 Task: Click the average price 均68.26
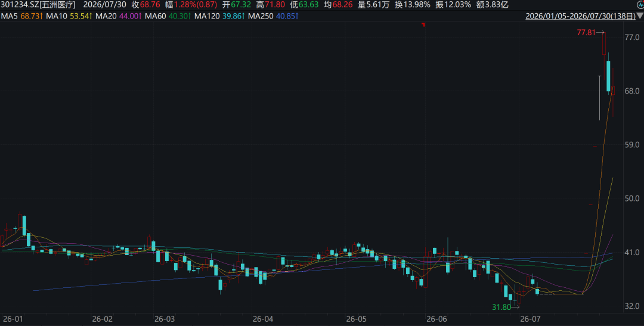coord(338,5)
